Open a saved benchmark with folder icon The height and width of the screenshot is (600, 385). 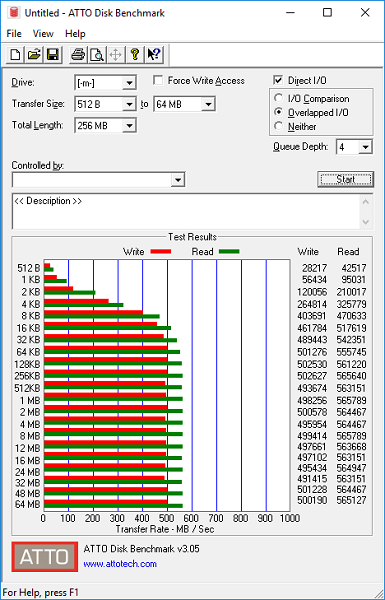click(x=34, y=55)
